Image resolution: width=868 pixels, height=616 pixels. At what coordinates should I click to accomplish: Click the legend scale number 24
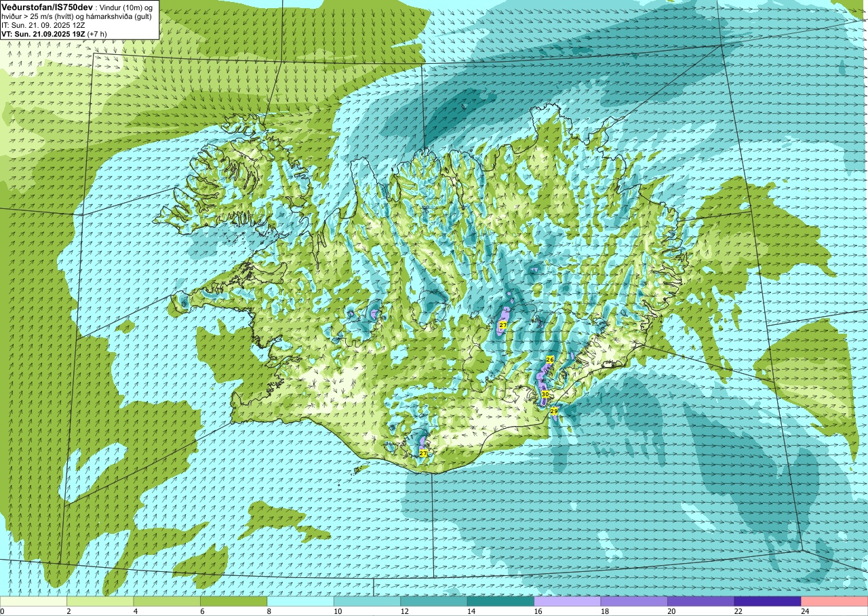(x=804, y=611)
